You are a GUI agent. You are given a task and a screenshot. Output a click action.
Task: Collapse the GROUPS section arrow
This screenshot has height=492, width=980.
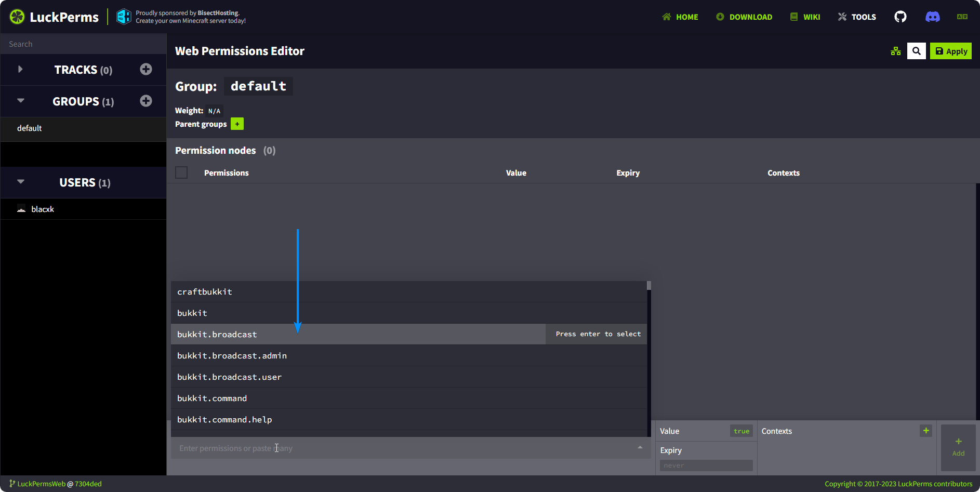click(21, 101)
